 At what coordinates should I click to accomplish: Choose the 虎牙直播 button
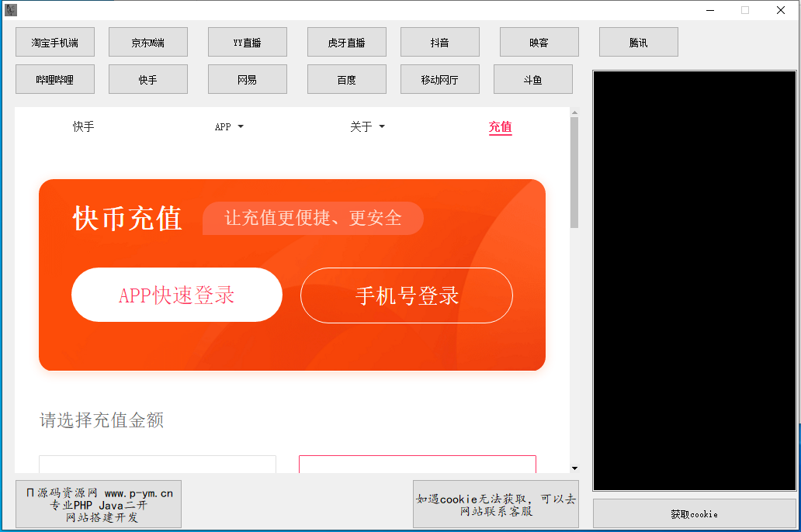click(x=346, y=42)
